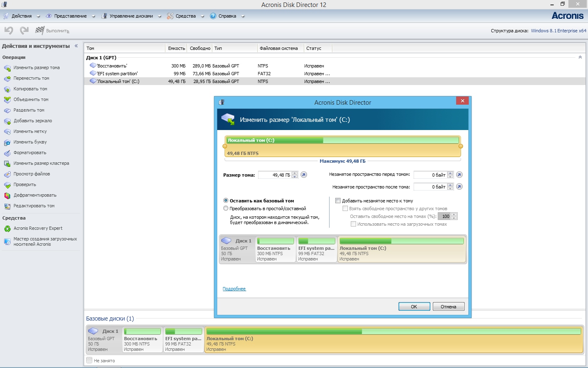Open Управление дисками dropdown arrow
The height and width of the screenshot is (368, 588).
click(160, 16)
